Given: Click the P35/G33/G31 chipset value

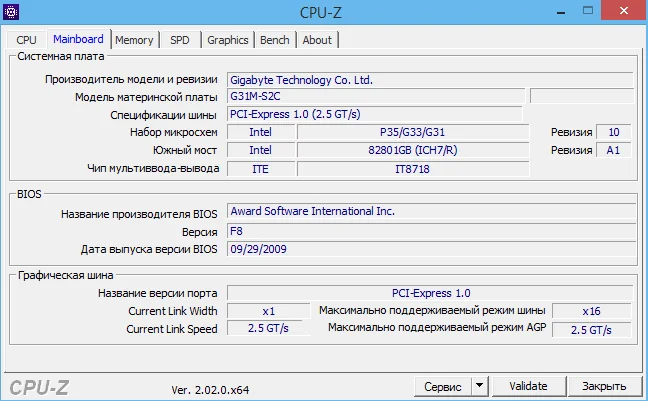Looking at the screenshot, I should pos(413,132).
